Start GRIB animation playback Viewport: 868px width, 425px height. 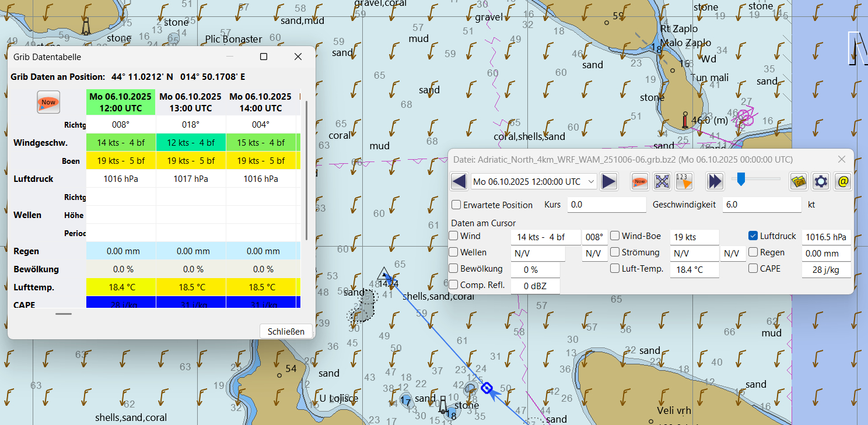pyautogui.click(x=715, y=182)
